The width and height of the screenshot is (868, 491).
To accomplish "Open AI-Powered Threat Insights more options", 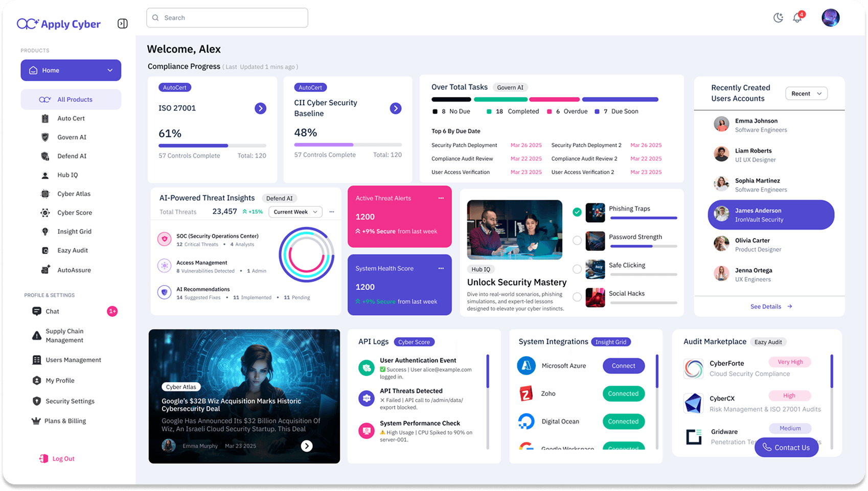I will tap(332, 212).
